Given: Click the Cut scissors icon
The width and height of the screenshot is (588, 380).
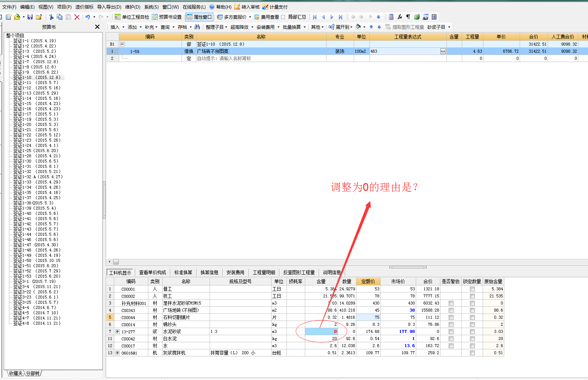Looking at the screenshot, I should pyautogui.click(x=51, y=17).
